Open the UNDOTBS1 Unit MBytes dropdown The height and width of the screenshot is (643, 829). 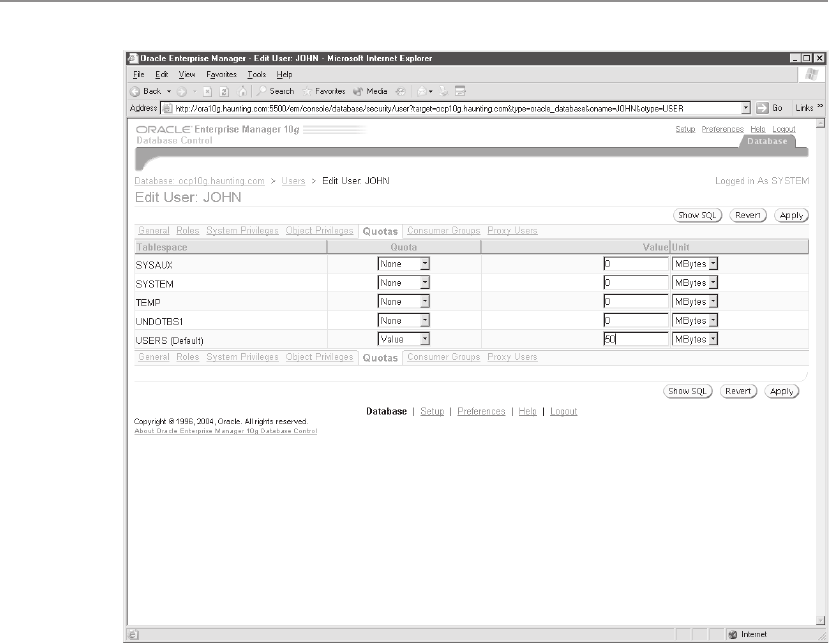coord(695,320)
